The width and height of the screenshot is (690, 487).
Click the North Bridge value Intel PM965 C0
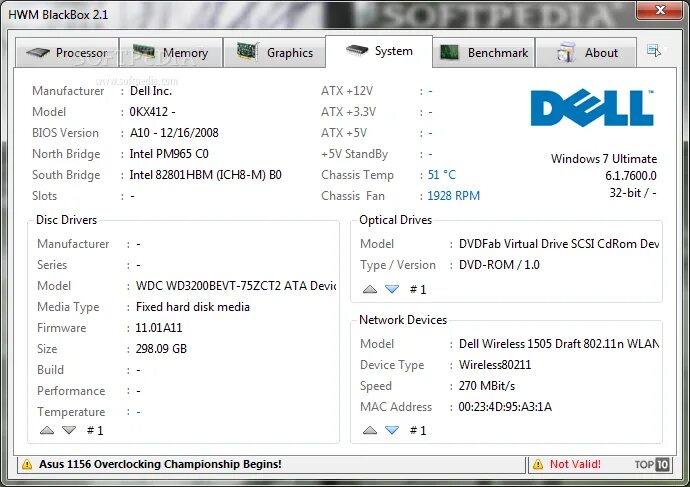point(169,154)
